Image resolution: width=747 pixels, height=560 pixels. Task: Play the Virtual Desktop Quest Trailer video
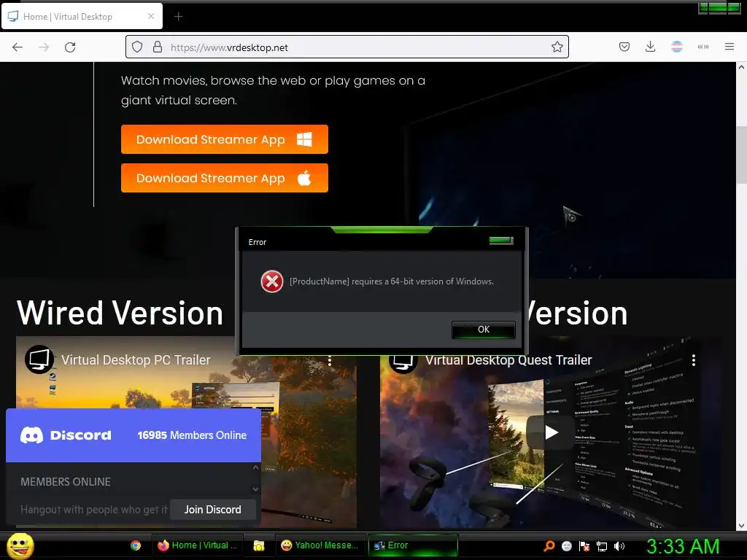pos(551,432)
